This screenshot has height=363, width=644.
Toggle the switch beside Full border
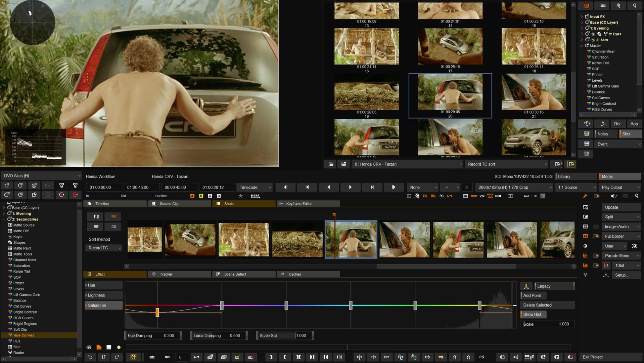coord(596,236)
